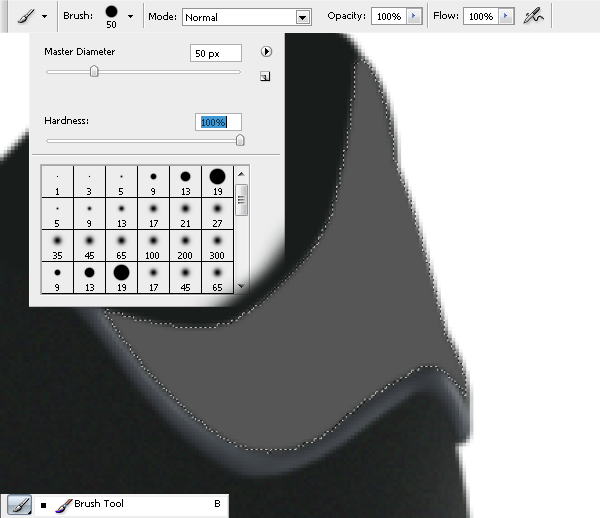Click the Master Diameter slider handle

pos(94,71)
